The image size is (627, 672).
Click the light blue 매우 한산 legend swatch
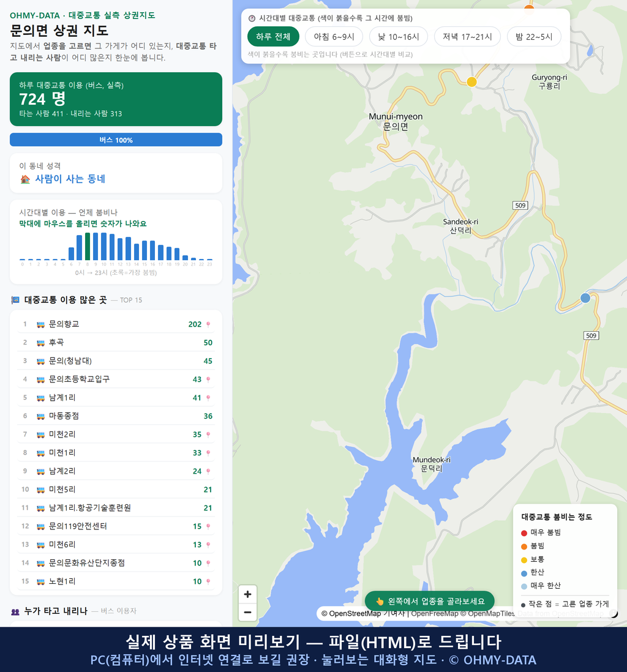tap(524, 586)
